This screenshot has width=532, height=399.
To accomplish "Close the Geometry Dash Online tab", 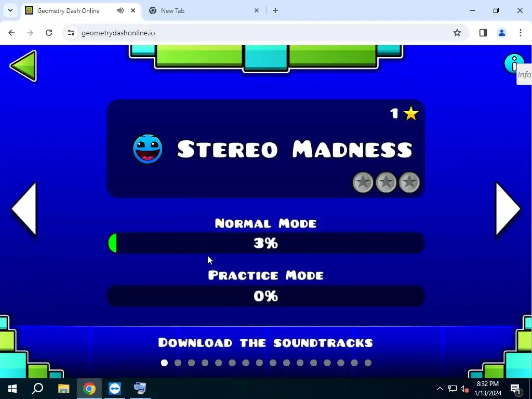I will tap(133, 10).
